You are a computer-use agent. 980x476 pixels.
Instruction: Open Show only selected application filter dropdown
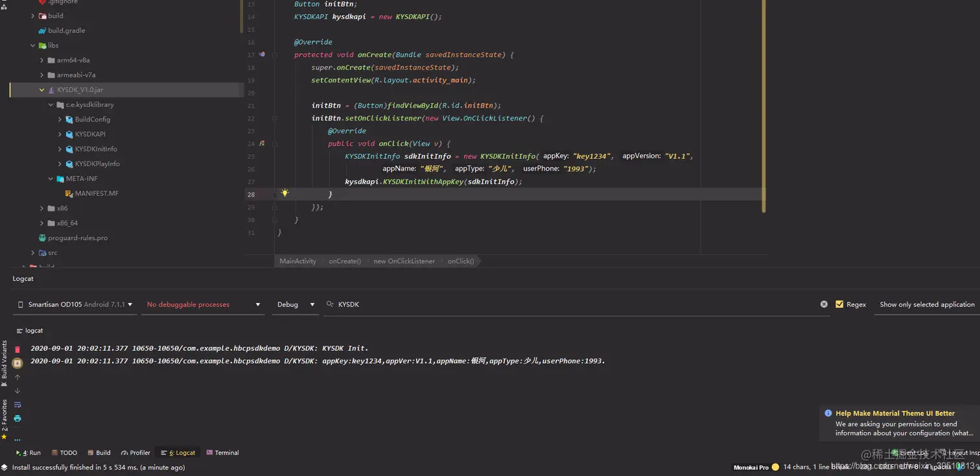click(927, 304)
